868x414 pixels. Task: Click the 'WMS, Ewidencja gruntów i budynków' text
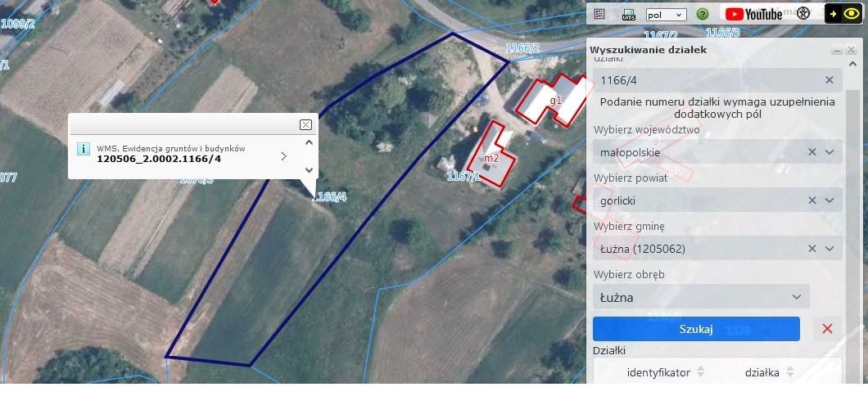pyautogui.click(x=171, y=148)
